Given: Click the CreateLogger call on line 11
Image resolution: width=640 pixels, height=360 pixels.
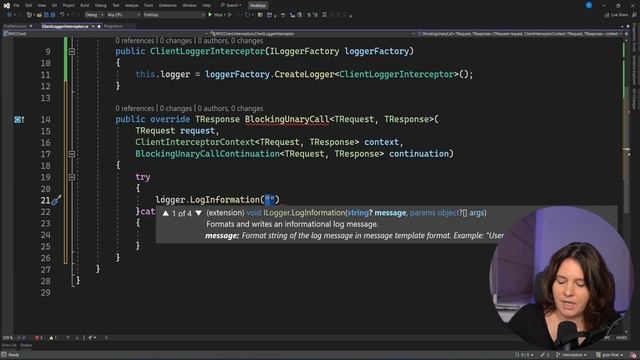Looking at the screenshot, I should 304,74.
